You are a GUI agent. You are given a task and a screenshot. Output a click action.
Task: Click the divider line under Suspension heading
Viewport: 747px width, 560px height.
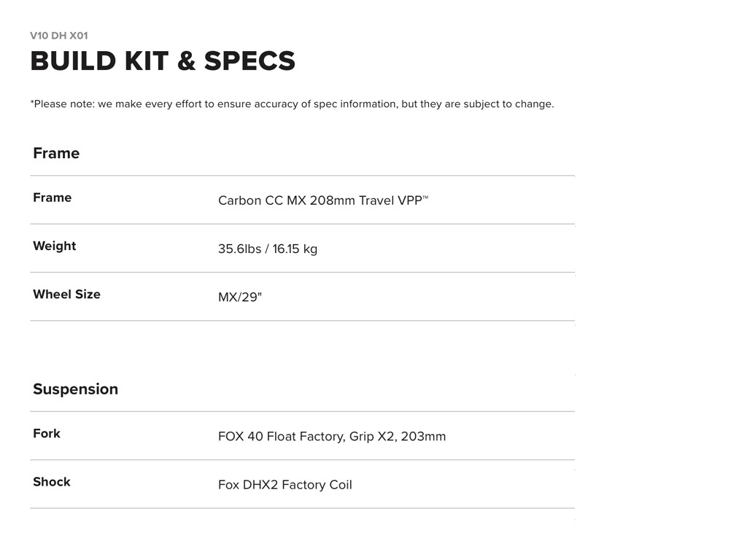pos(302,412)
